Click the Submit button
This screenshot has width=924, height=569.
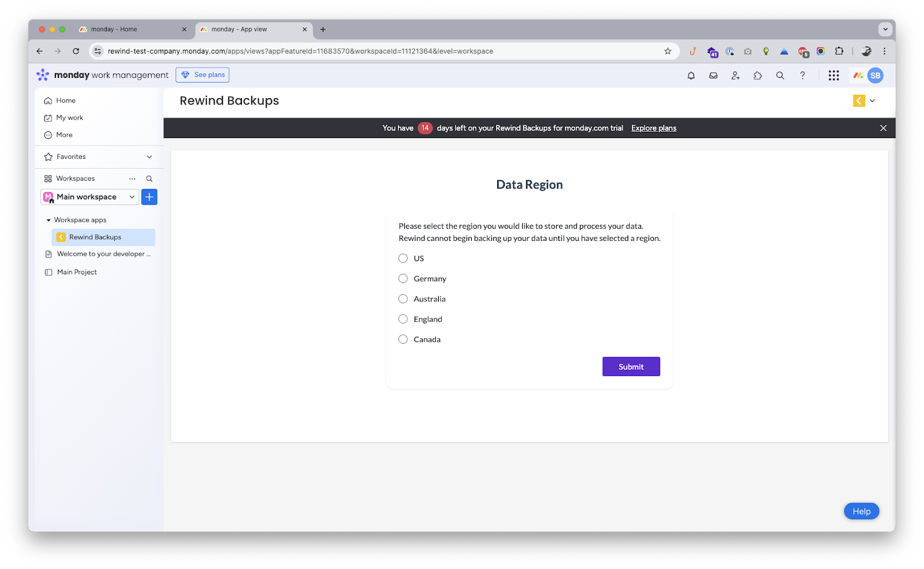click(631, 367)
